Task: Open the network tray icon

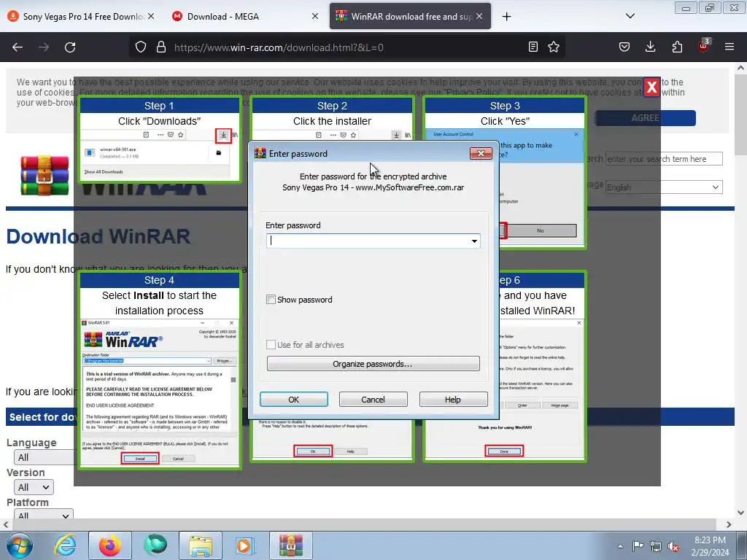Action: coord(656,546)
